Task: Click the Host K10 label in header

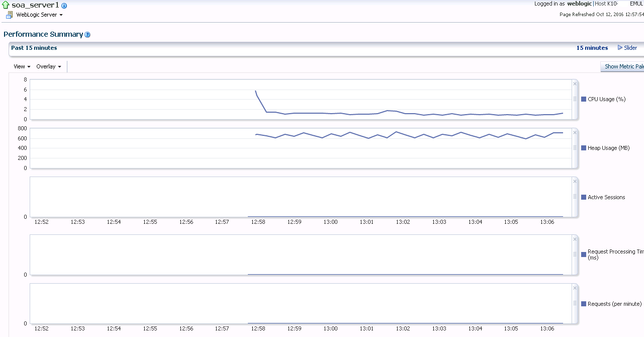Action: coord(606,4)
